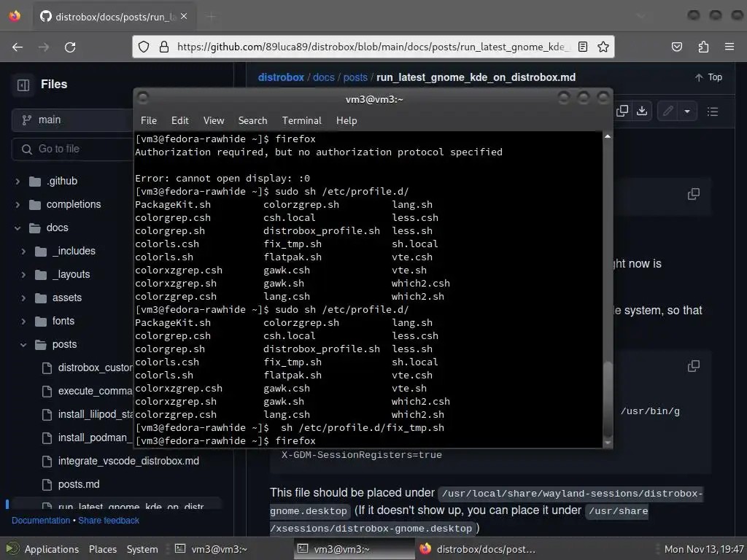
Task: Expand the fonts folder
Action: [x=23, y=321]
